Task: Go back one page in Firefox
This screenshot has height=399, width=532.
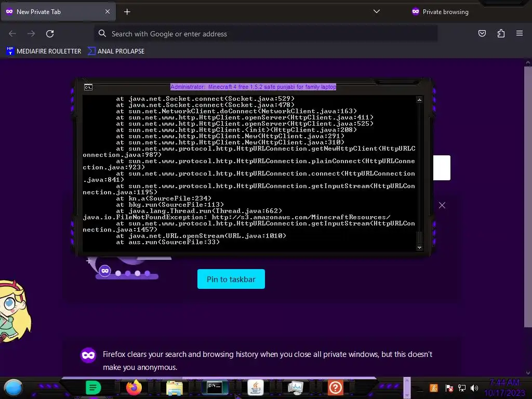Action: click(x=12, y=34)
